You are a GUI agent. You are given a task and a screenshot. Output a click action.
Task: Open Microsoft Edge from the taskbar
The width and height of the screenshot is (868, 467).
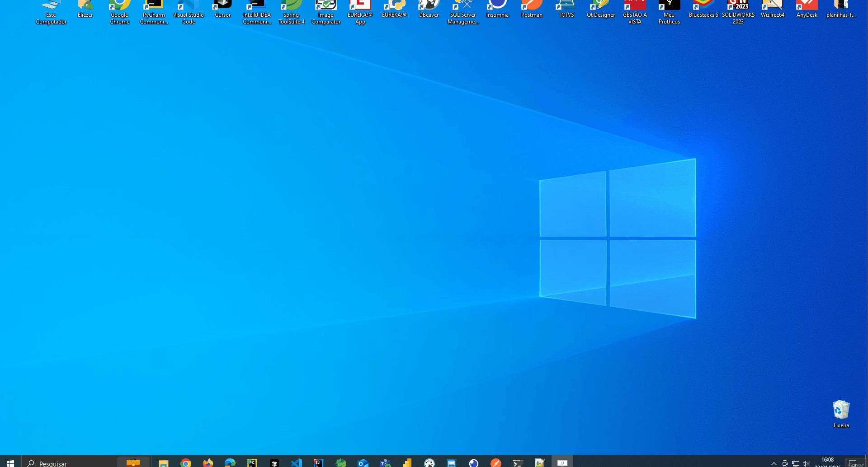230,462
